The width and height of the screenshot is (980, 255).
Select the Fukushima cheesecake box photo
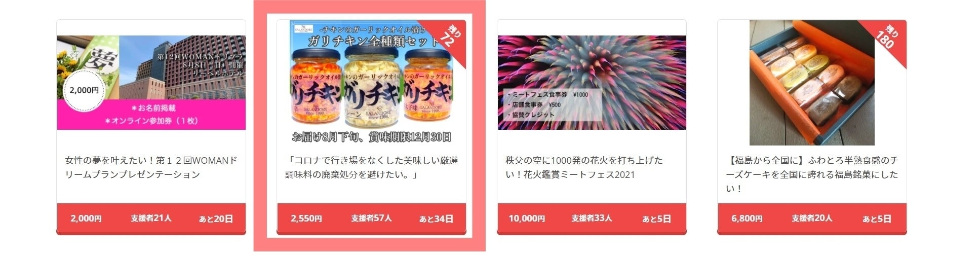point(812,83)
